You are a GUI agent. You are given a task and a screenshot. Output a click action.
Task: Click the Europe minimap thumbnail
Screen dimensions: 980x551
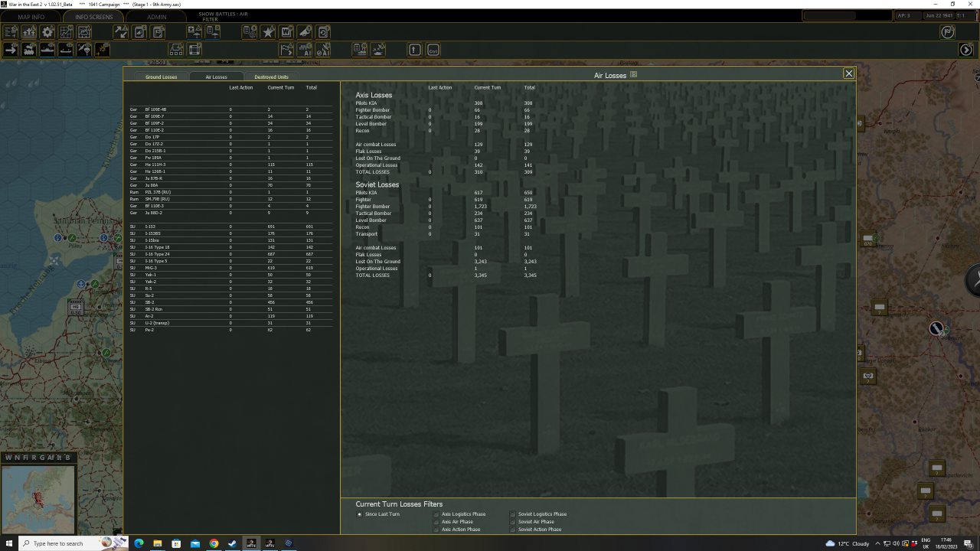tap(38, 499)
